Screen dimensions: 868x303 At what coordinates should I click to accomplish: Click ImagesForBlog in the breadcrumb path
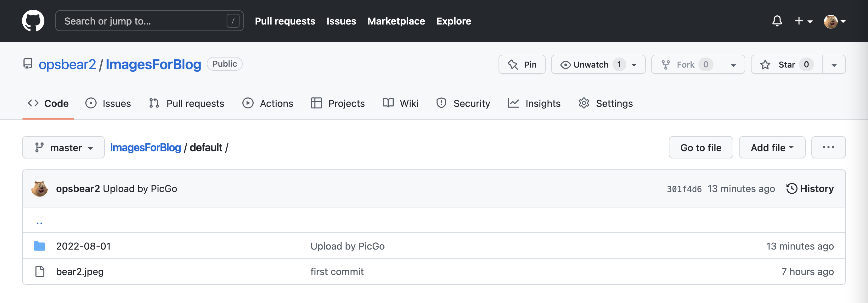coord(146,147)
